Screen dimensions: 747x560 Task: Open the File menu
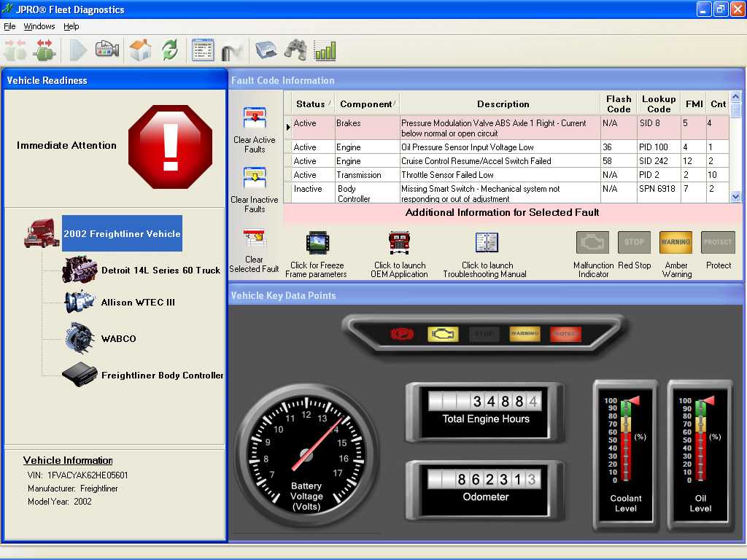pyautogui.click(x=9, y=26)
